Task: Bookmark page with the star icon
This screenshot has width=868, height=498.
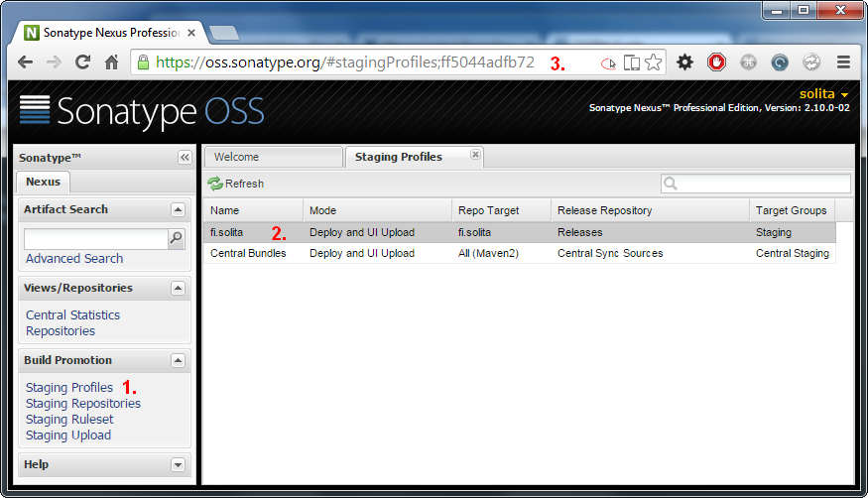Action: click(653, 62)
